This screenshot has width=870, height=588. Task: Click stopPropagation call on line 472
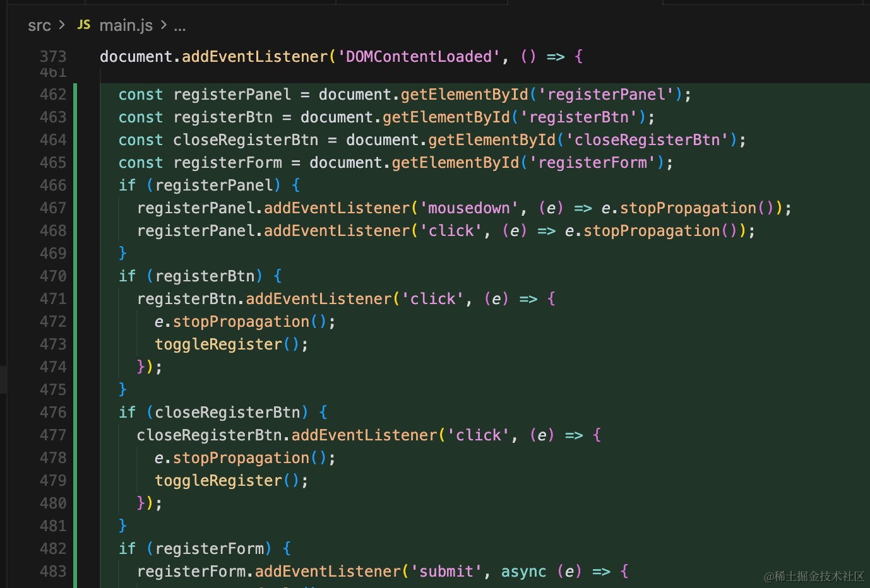[x=241, y=322]
